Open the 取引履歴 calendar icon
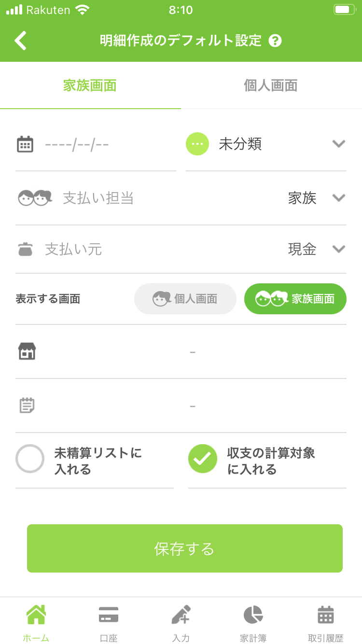 (326, 615)
